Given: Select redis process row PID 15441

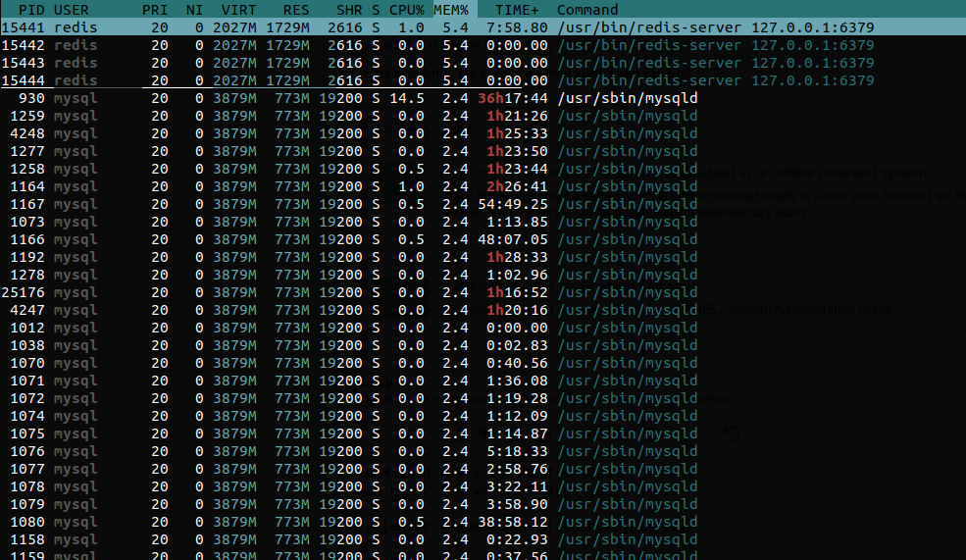Looking at the screenshot, I should [483, 27].
